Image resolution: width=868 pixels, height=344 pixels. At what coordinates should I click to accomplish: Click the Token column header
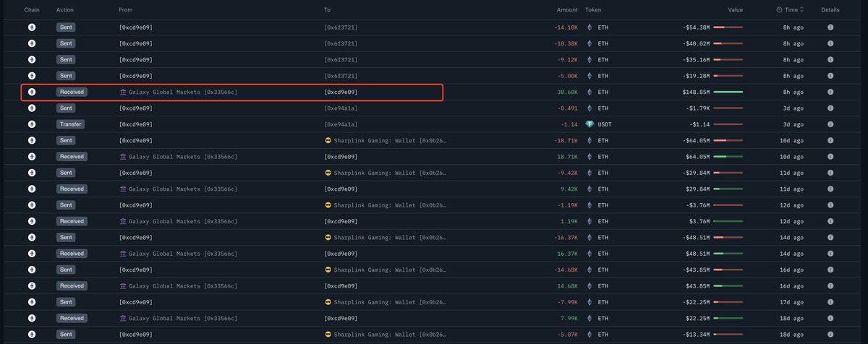click(x=593, y=10)
